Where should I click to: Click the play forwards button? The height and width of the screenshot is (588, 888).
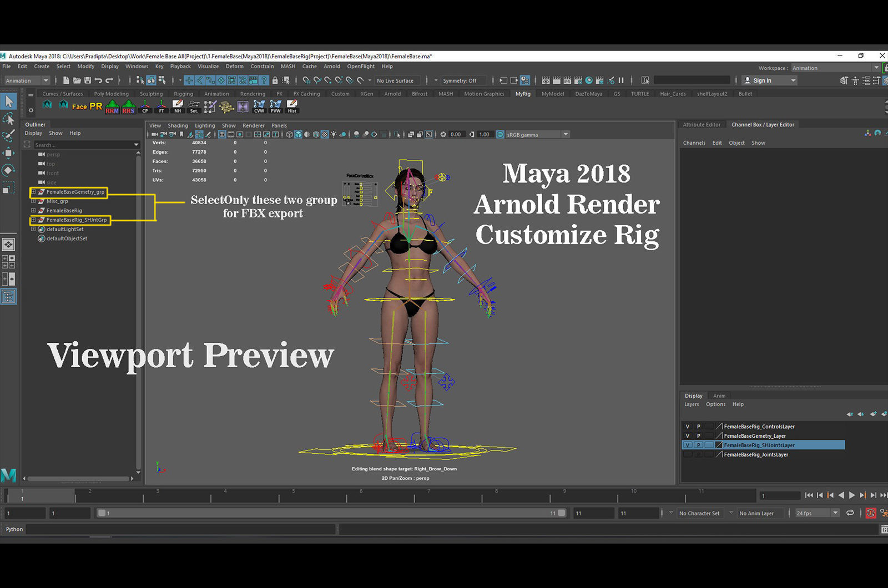(x=852, y=495)
